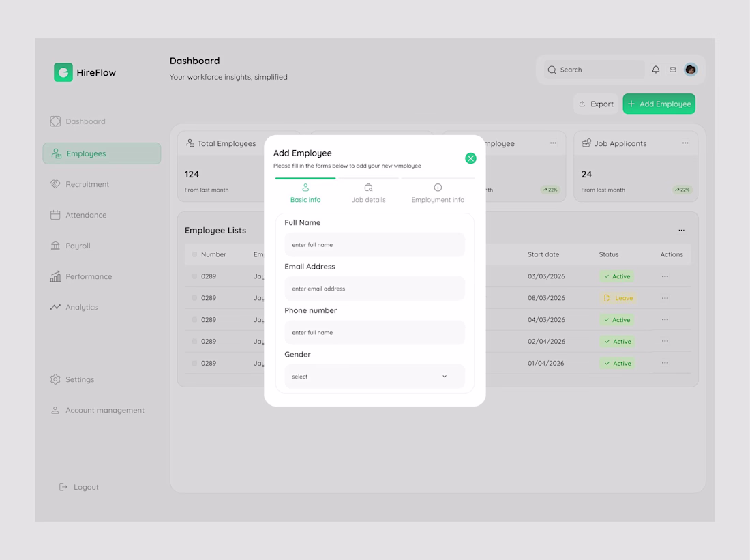Close the Add Employee dialog
Image resolution: width=750 pixels, height=560 pixels.
click(x=470, y=158)
